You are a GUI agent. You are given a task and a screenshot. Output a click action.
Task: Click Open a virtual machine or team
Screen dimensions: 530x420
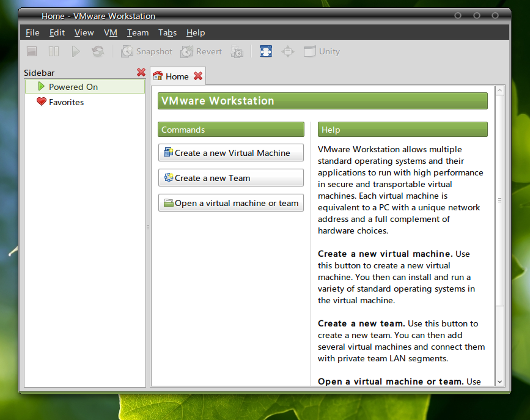point(231,202)
